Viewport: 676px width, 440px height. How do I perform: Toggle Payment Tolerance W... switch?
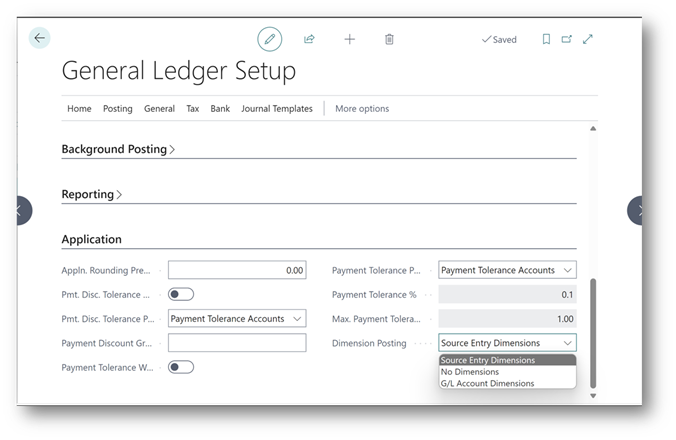pos(181,367)
